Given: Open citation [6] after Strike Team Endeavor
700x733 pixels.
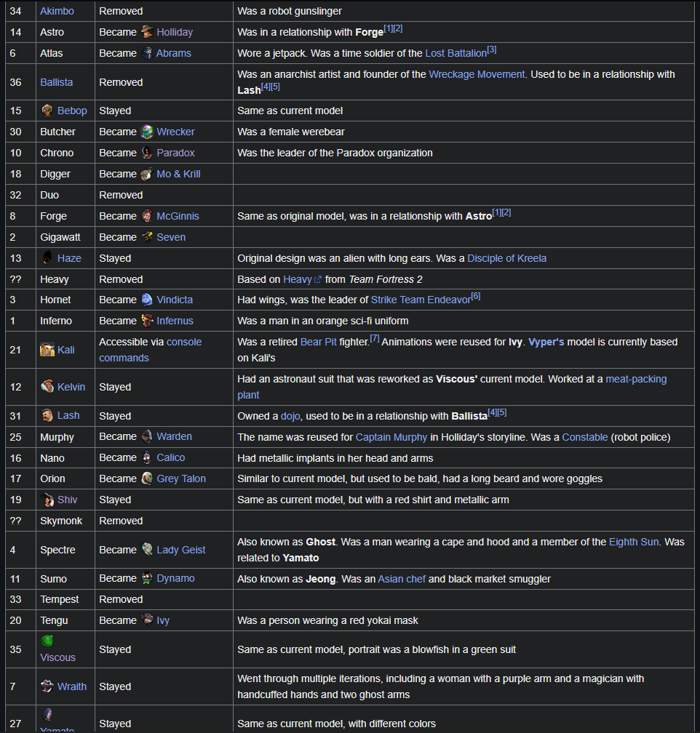Looking at the screenshot, I should click(476, 295).
